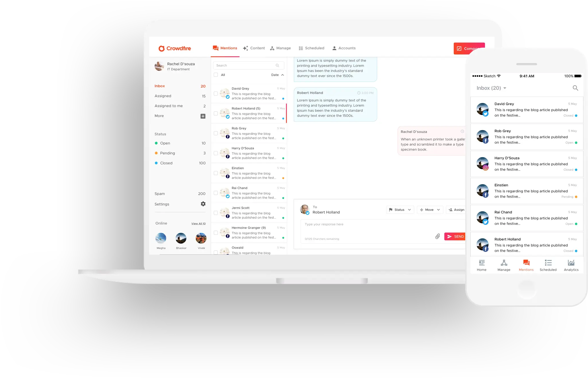Click Inbox filter in left sidebar
The height and width of the screenshot is (378, 588).
159,86
